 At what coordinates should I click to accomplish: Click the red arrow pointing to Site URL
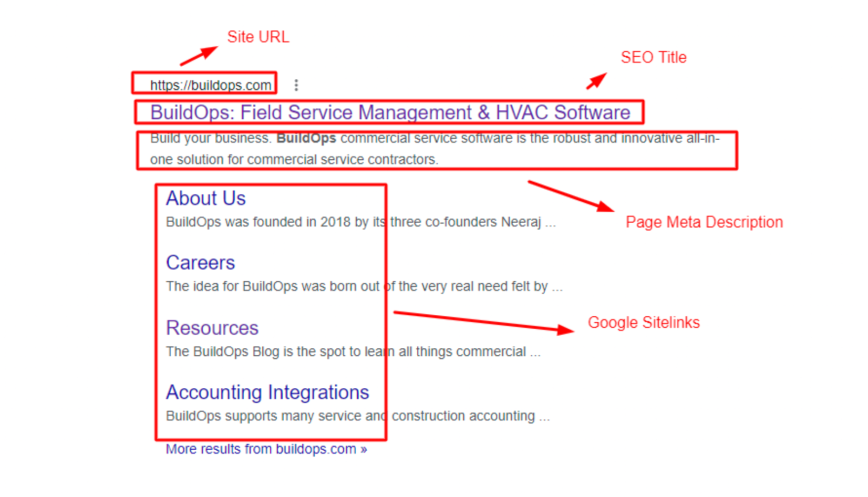(x=199, y=56)
